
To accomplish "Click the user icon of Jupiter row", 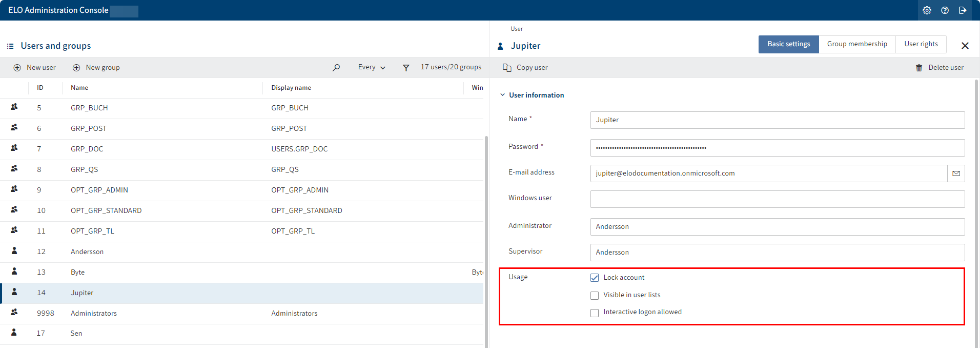I will click(x=14, y=292).
